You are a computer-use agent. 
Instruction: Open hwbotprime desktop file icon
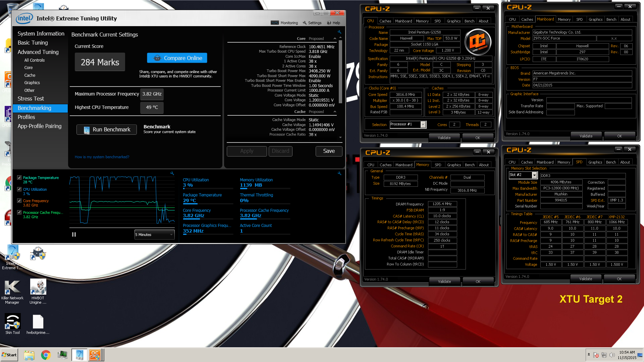tap(38, 324)
